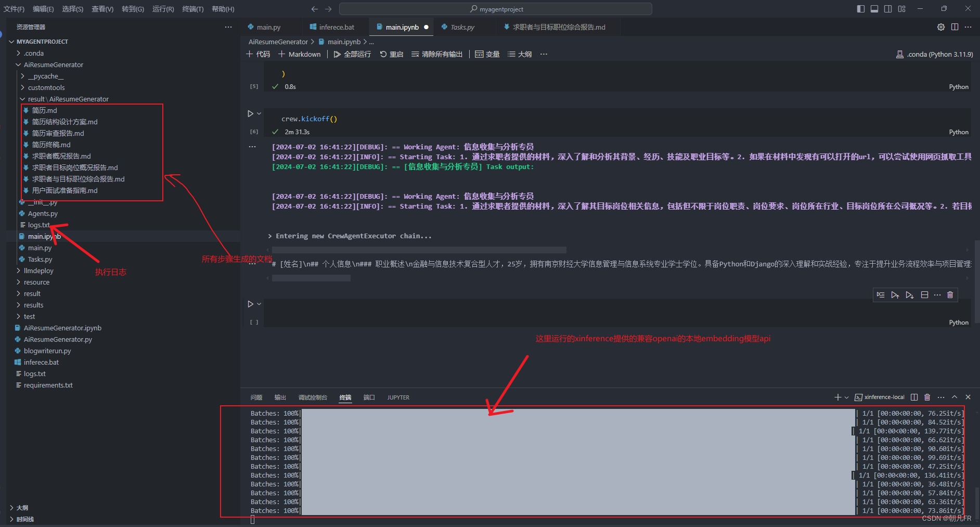Click 全部运行 run all button
The height and width of the screenshot is (527, 980).
(353, 54)
